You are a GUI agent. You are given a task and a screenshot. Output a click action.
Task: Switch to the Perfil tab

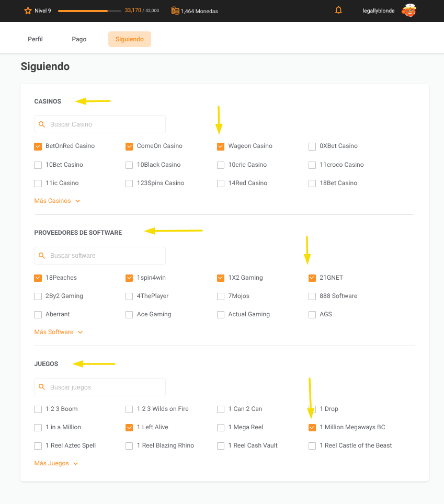[35, 39]
